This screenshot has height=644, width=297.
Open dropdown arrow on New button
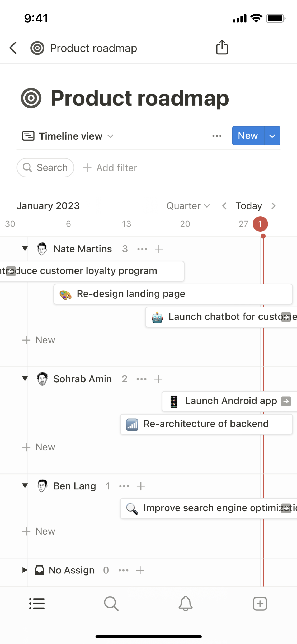(x=272, y=136)
